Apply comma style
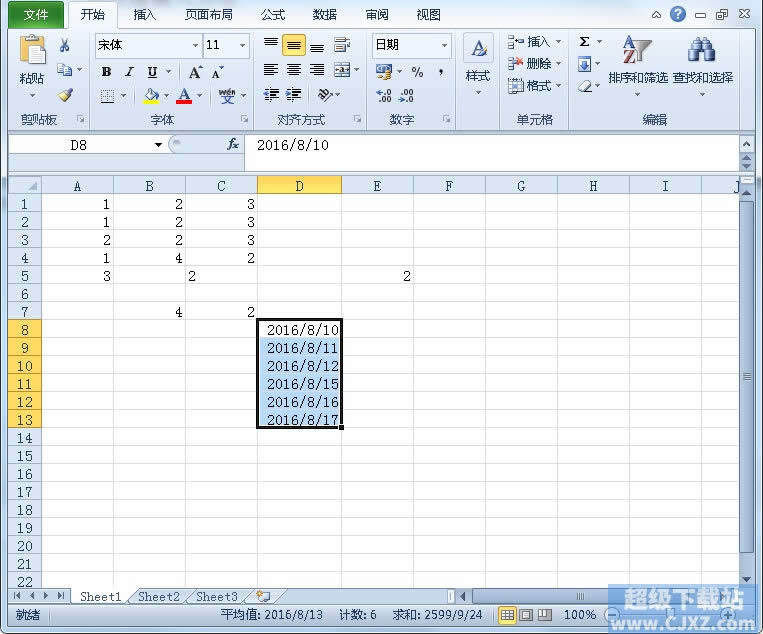This screenshot has height=634, width=763. pos(441,72)
